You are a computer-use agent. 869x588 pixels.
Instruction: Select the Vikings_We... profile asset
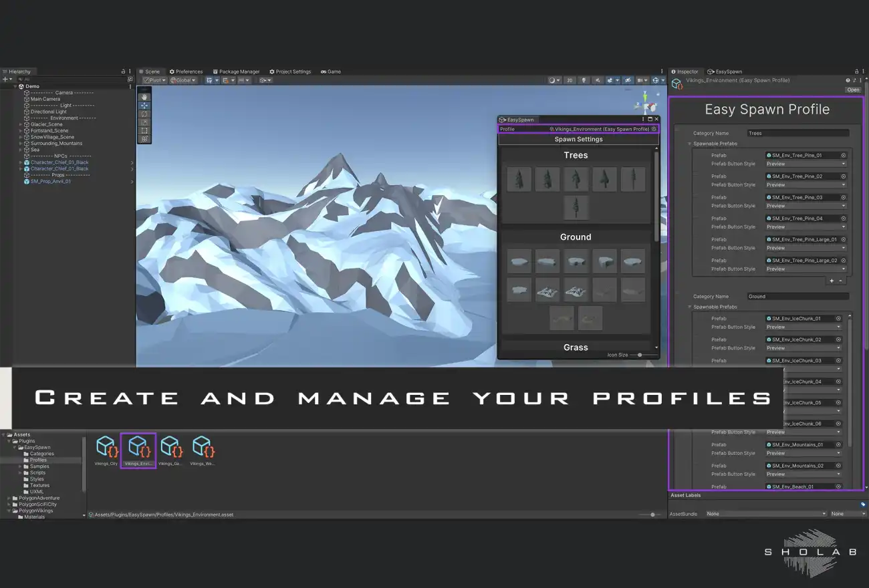click(x=202, y=450)
